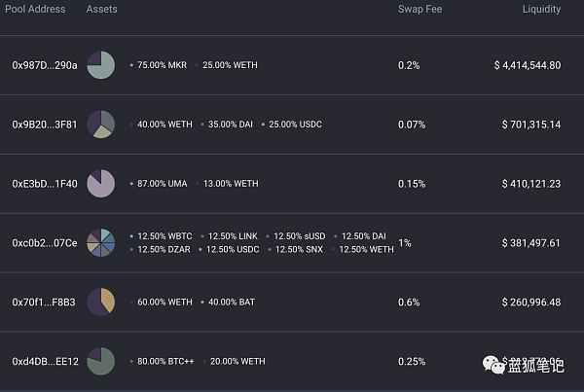Open pool address 0xd4DB...EE12
Screen dimensions: 584x392
click(x=44, y=362)
